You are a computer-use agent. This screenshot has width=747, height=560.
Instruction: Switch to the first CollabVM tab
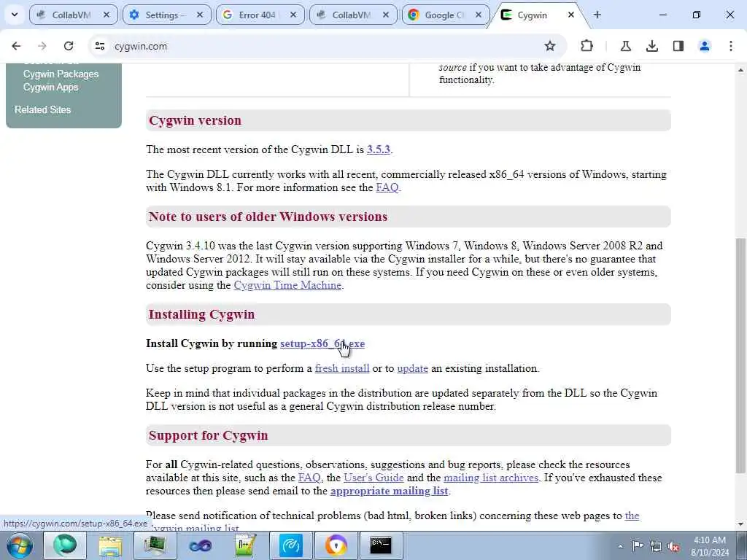pos(72,15)
